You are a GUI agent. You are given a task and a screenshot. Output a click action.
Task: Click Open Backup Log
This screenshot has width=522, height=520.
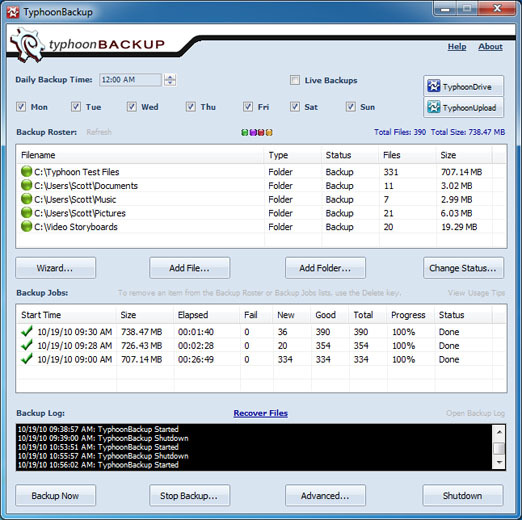(x=475, y=413)
